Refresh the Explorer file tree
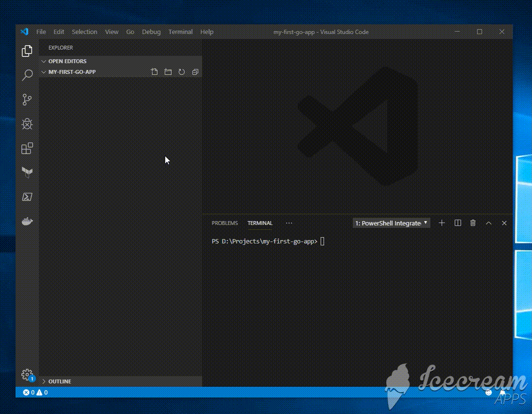This screenshot has width=532, height=414. (x=181, y=72)
